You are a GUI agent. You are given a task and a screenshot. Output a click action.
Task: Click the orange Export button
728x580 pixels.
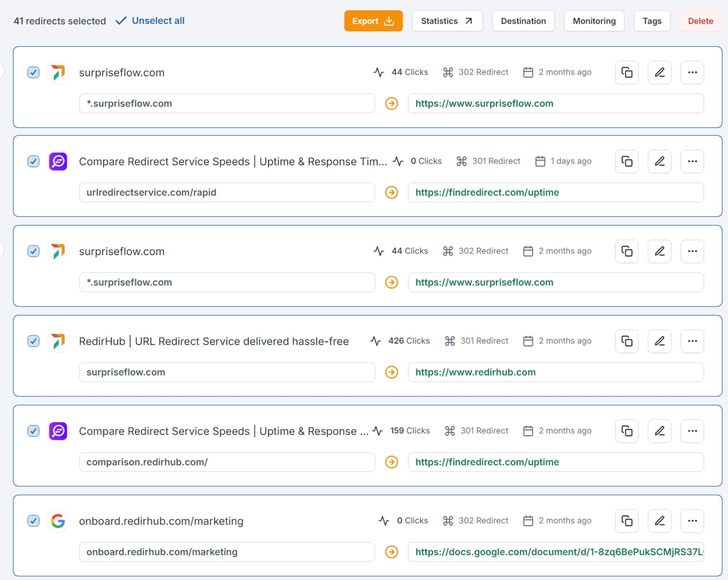tap(373, 21)
